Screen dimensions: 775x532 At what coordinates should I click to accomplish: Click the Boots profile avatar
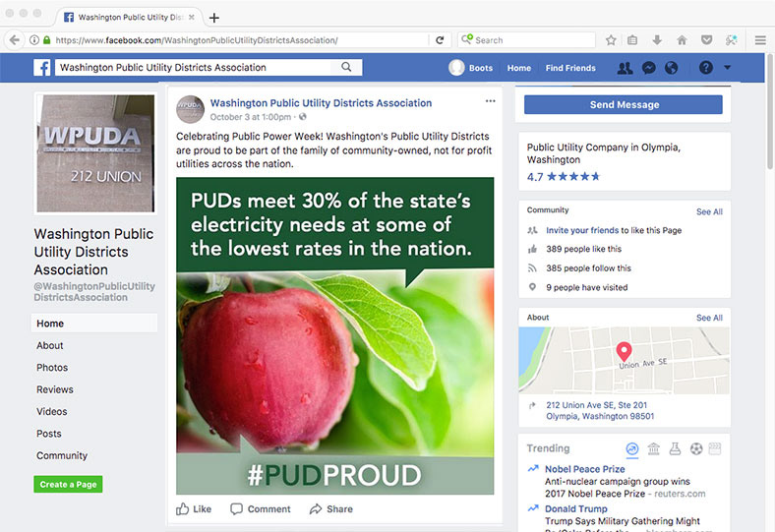(x=456, y=68)
